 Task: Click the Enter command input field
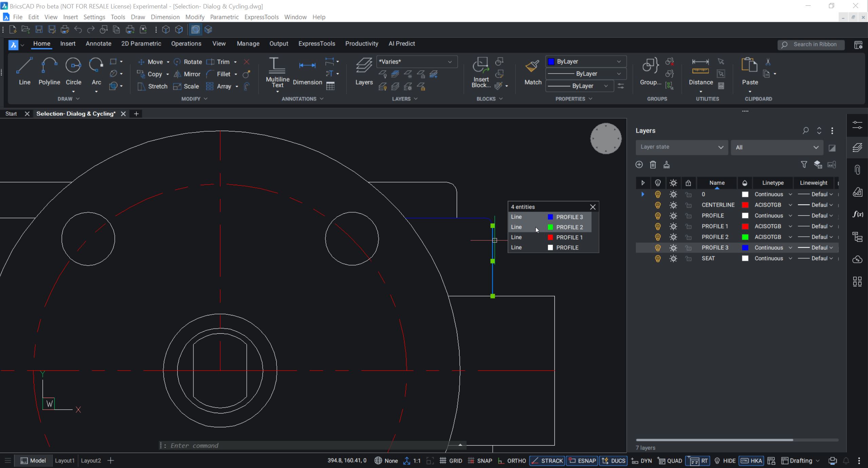pos(238,445)
